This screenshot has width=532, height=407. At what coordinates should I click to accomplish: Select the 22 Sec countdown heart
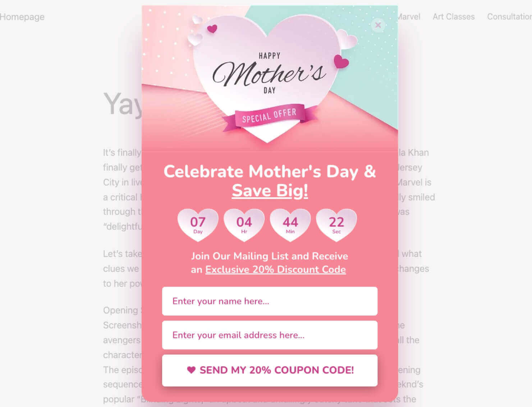[x=336, y=224]
